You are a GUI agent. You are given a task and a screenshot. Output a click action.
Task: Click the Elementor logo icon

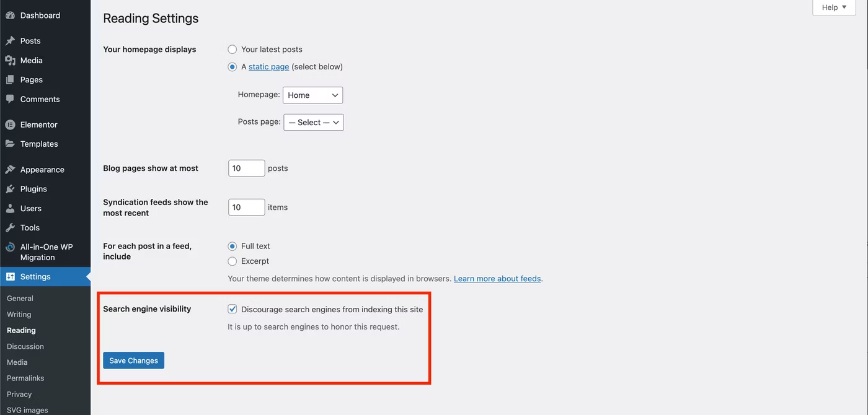click(10, 124)
